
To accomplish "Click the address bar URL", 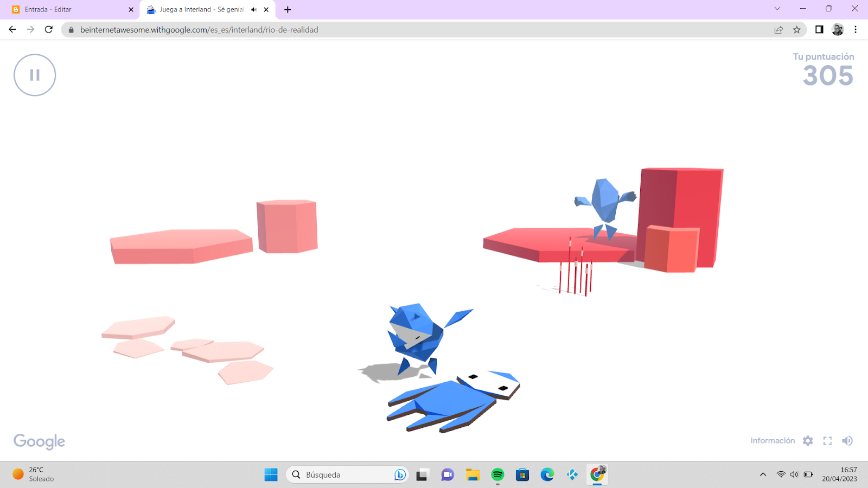I will point(199,30).
